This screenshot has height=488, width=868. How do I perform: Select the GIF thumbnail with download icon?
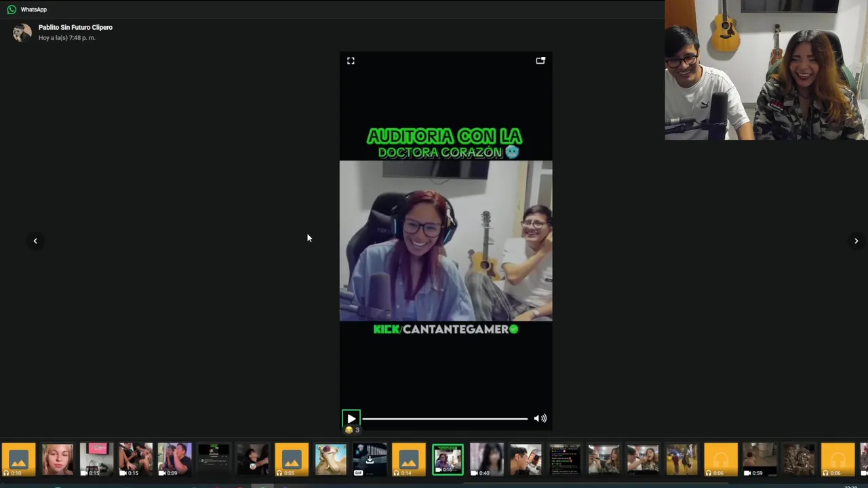click(x=370, y=460)
